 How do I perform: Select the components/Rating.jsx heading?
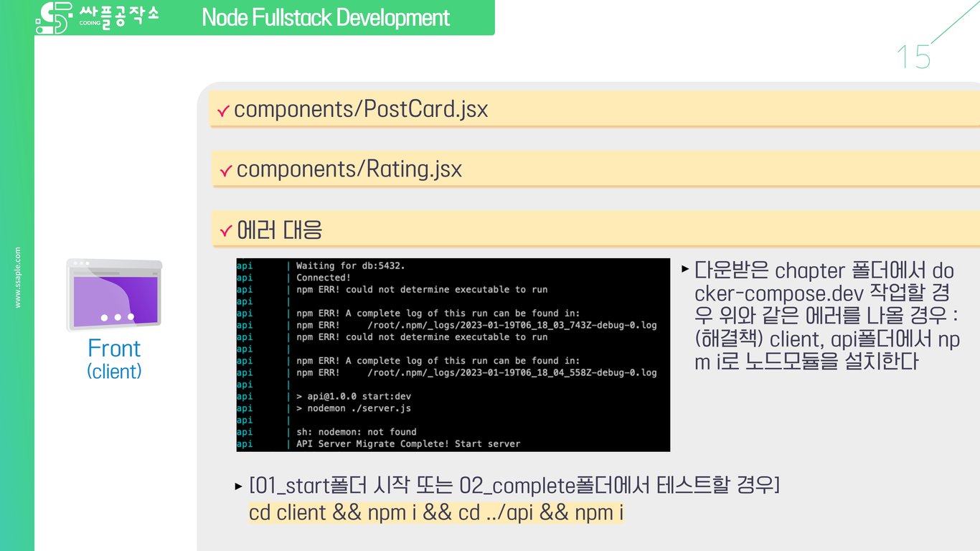pyautogui.click(x=349, y=169)
